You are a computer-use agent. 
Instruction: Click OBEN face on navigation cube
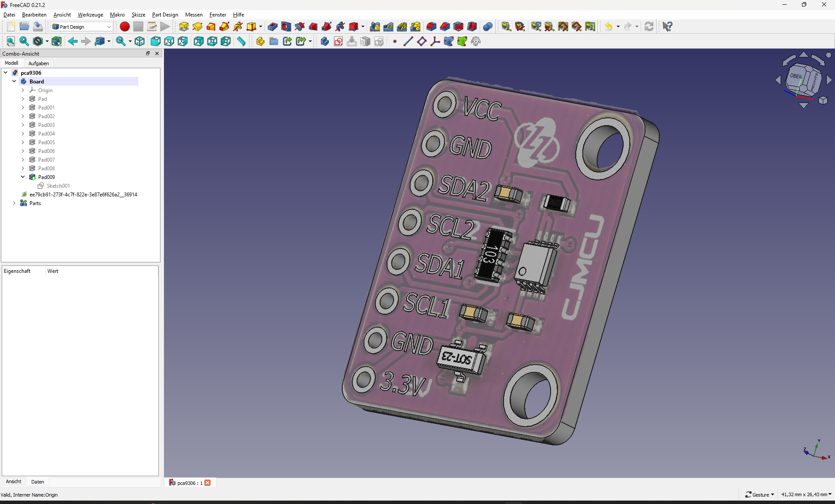(x=797, y=77)
